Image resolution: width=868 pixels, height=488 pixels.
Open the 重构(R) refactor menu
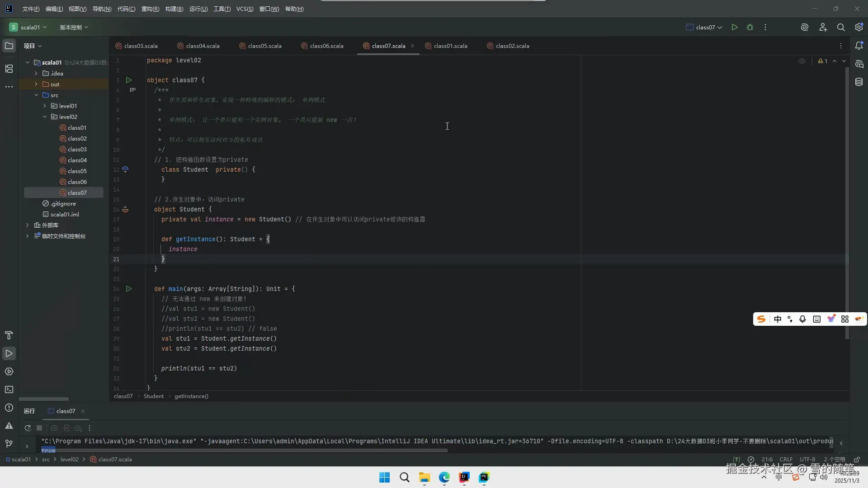coord(150,9)
